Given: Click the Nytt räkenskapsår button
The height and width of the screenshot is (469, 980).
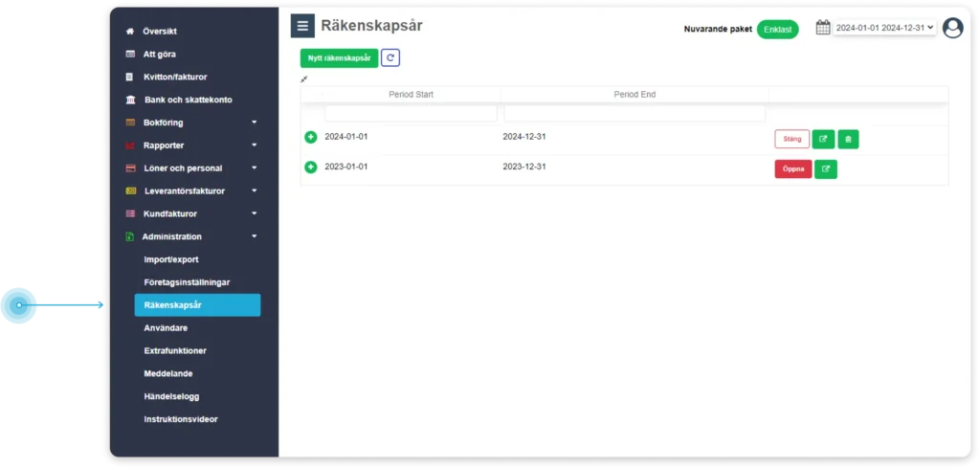Looking at the screenshot, I should click(x=340, y=58).
